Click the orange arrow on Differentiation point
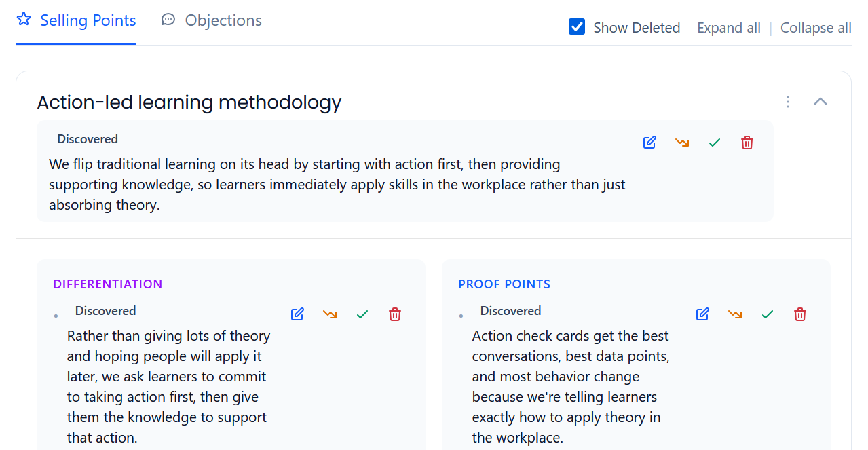This screenshot has height=450, width=868. 330,314
